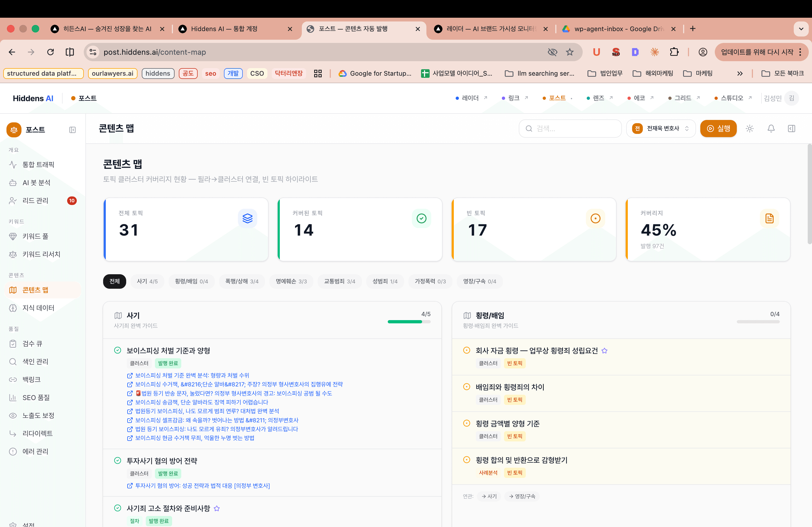
Task: Jump to related 영장/구속 cluster
Action: 522,496
